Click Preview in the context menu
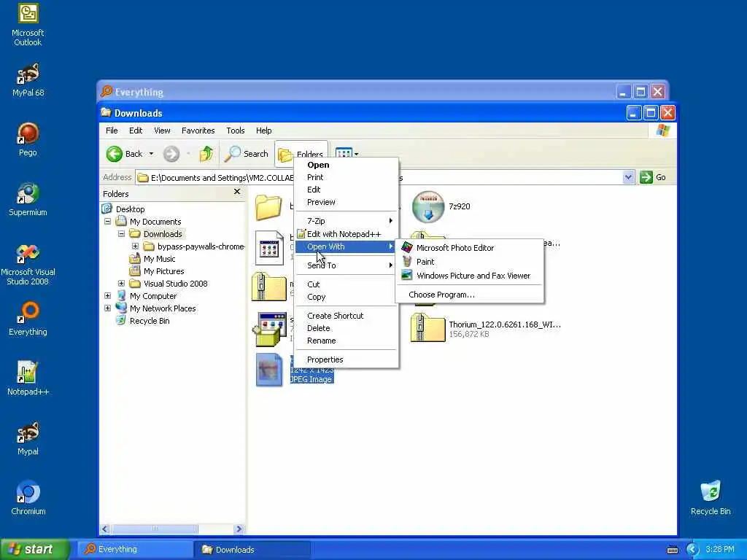 (347, 202)
